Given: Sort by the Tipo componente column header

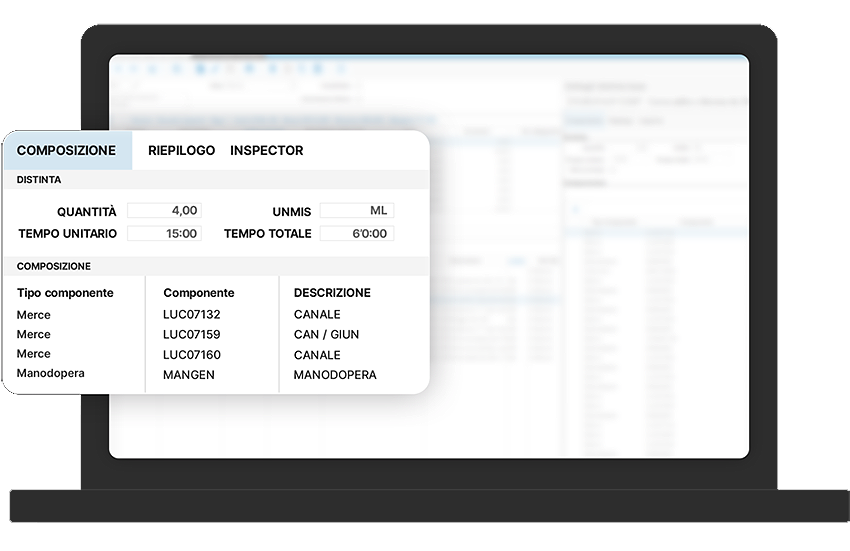Looking at the screenshot, I should pos(65,293).
